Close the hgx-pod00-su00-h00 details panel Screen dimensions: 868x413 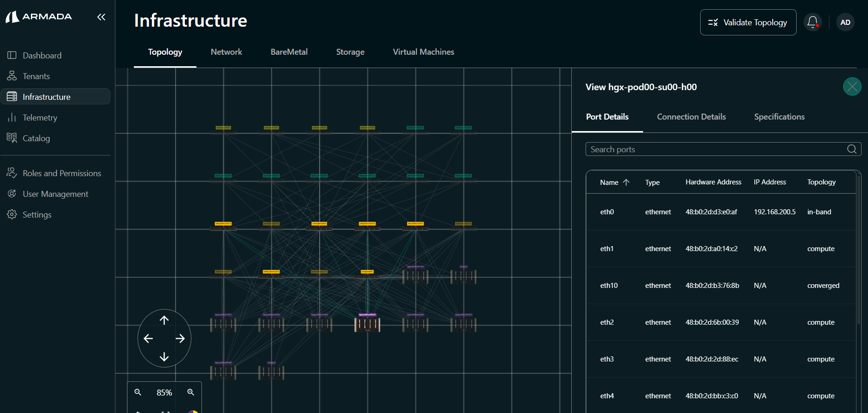click(852, 86)
